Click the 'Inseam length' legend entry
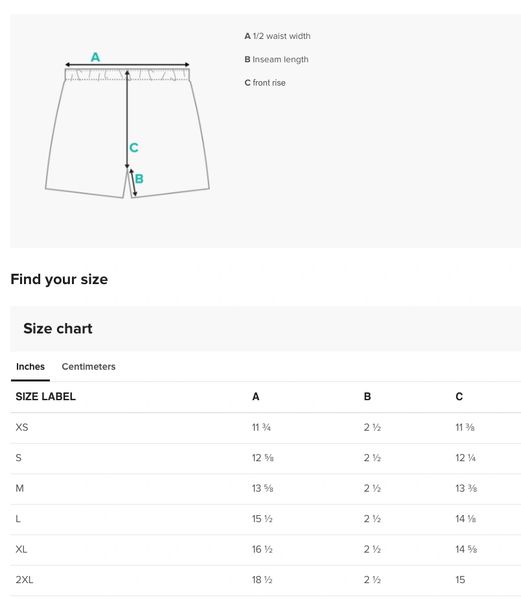Screen dimensions: 521x600 click(x=276, y=59)
